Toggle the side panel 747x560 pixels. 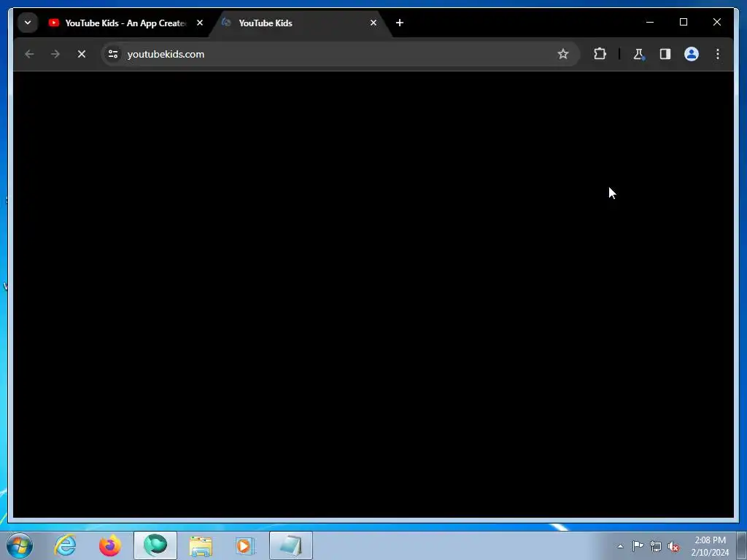[665, 54]
